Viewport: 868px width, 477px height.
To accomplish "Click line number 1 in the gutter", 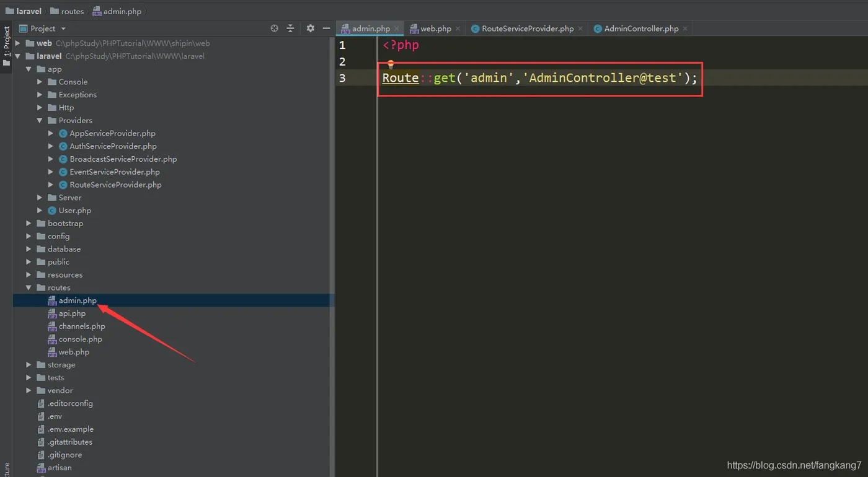I will (x=342, y=45).
